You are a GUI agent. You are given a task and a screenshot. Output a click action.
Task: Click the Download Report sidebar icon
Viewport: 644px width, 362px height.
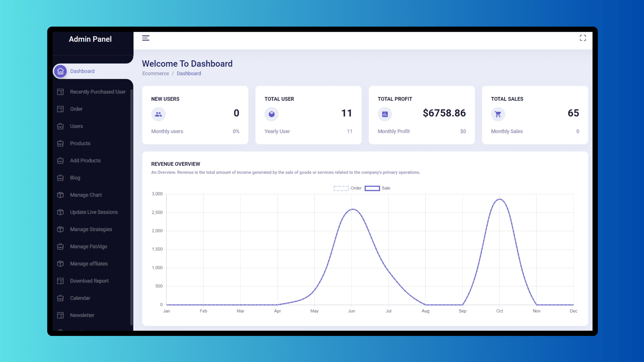pos(60,281)
